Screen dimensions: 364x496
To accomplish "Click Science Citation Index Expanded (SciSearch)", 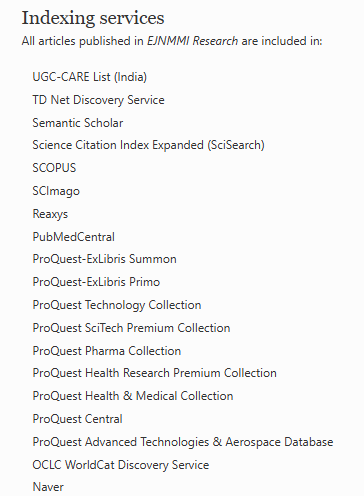I will coord(148,145).
